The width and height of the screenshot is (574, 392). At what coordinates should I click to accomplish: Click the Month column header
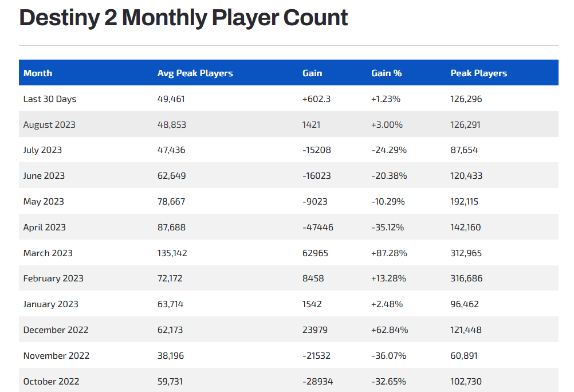click(38, 73)
